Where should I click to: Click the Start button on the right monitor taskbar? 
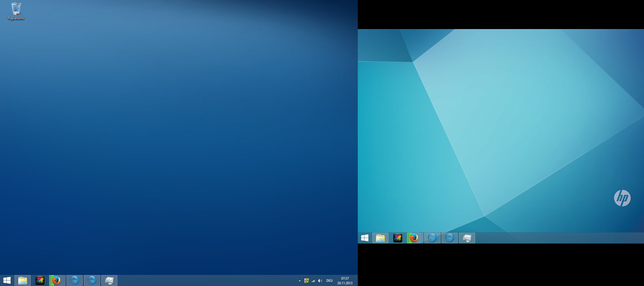coord(365,238)
